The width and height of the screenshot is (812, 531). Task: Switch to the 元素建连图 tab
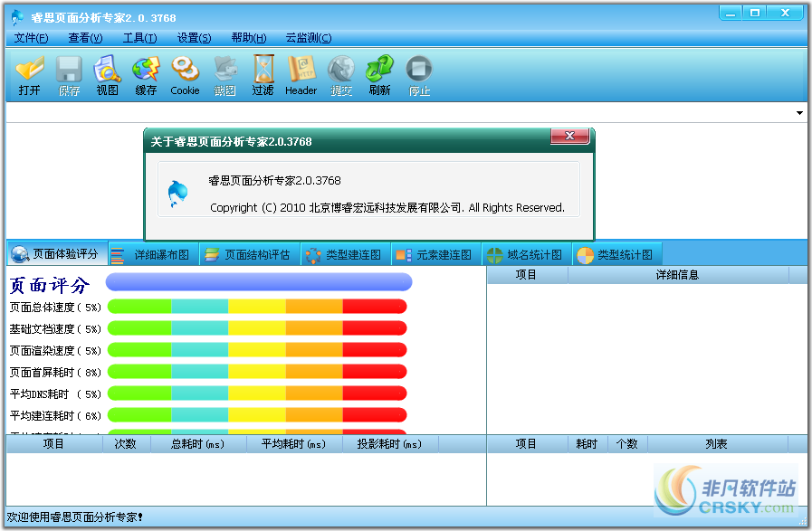tap(436, 254)
